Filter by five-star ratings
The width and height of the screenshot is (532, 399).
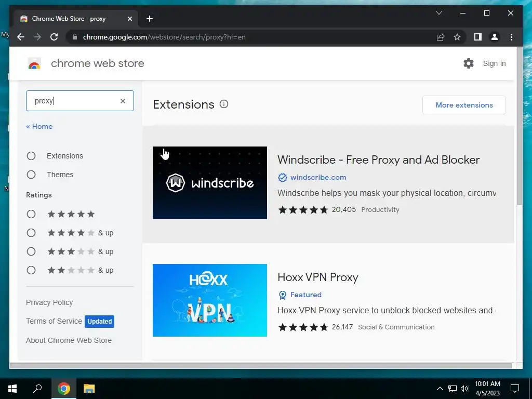coord(31,214)
